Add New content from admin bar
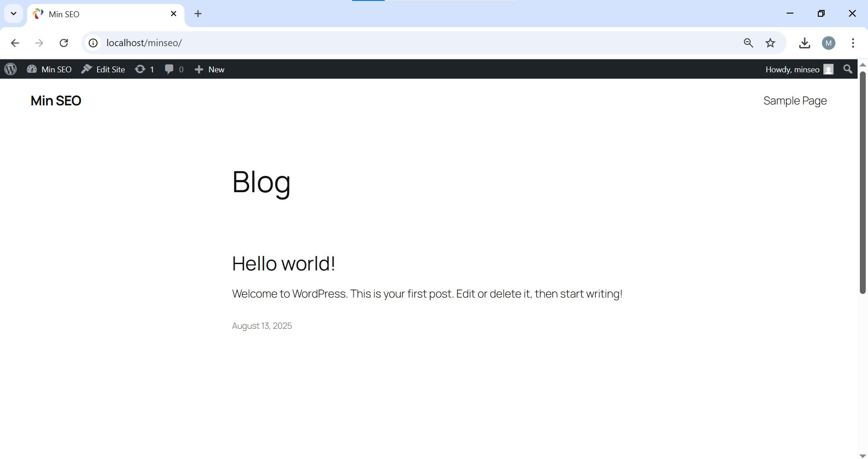 [x=209, y=69]
